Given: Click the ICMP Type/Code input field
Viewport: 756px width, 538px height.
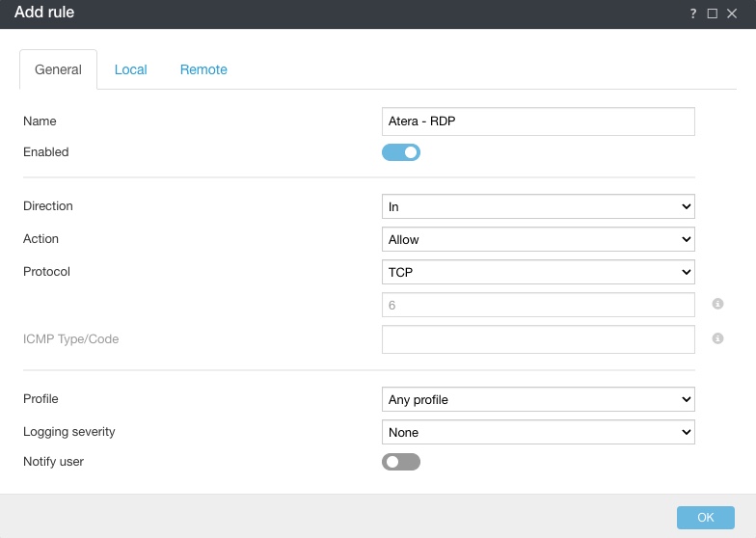Looking at the screenshot, I should [538, 339].
